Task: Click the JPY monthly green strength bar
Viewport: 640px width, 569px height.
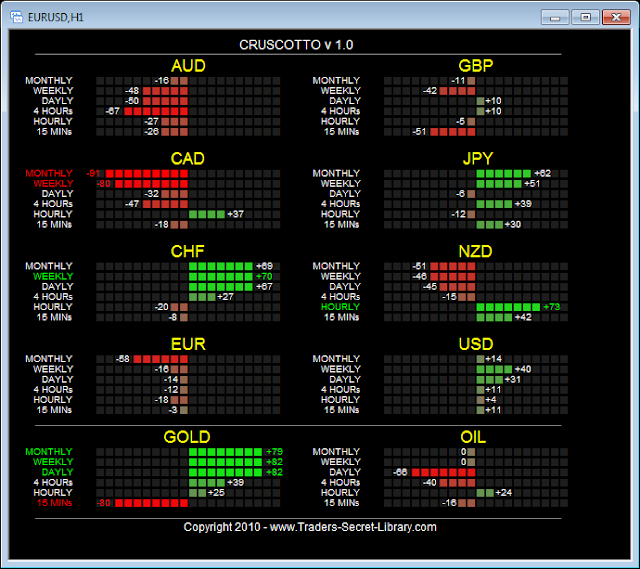Action: (x=504, y=173)
